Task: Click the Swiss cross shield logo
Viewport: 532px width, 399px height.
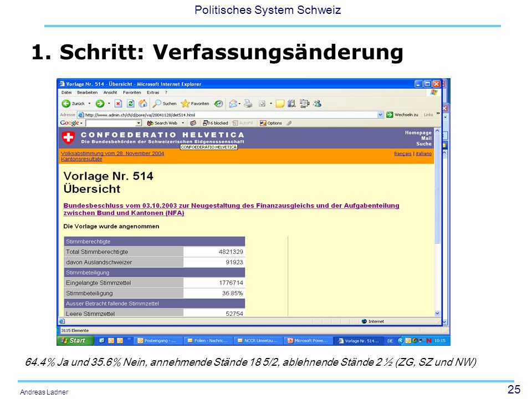Action: click(68, 137)
